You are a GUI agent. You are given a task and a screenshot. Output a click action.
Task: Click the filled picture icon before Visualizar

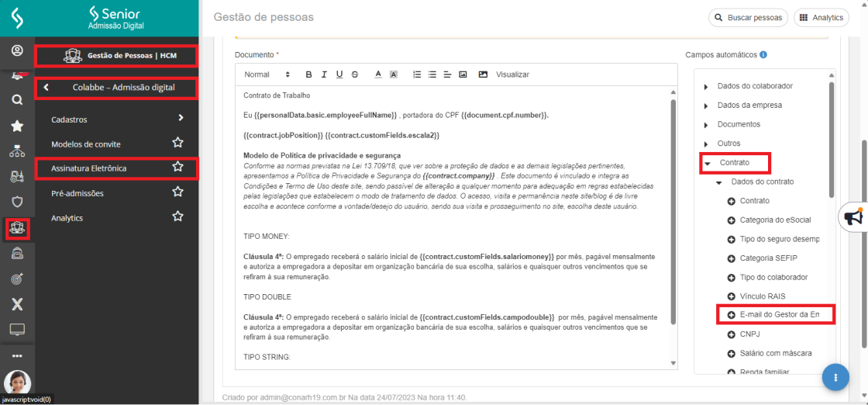click(x=483, y=74)
